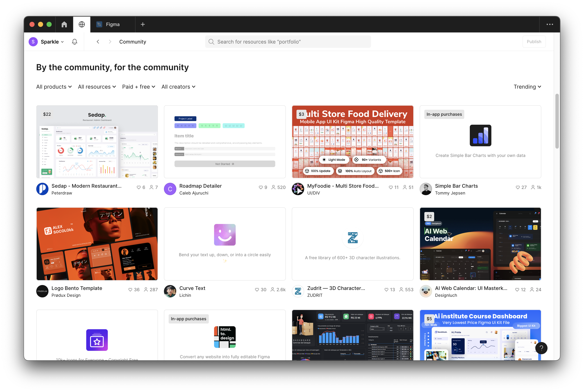Expand the Paid + free filter
Image resolution: width=584 pixels, height=392 pixels.
point(139,87)
